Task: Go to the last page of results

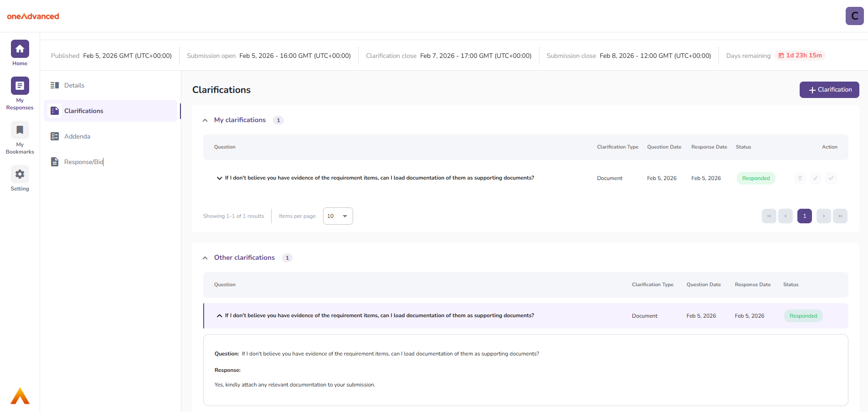Action: (x=840, y=216)
